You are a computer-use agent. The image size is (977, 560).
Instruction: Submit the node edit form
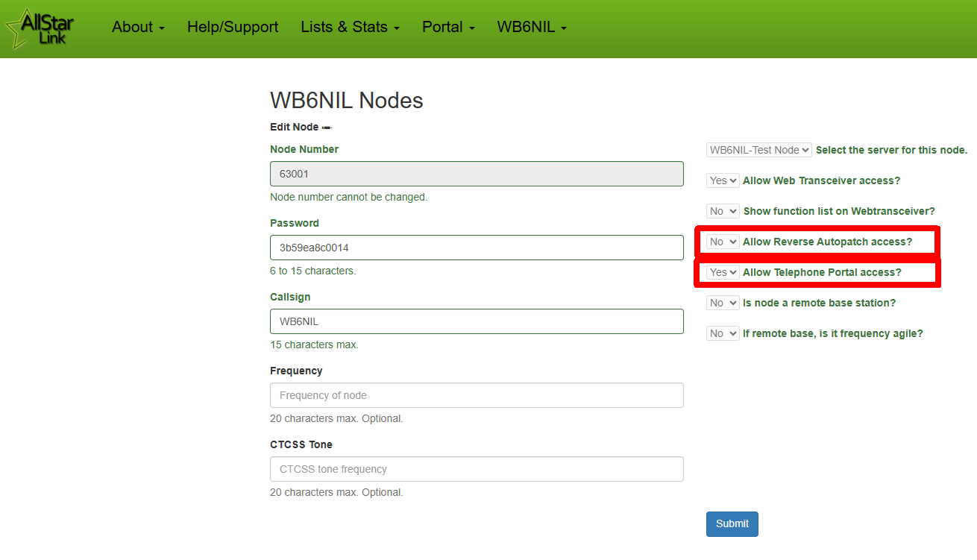pos(732,523)
